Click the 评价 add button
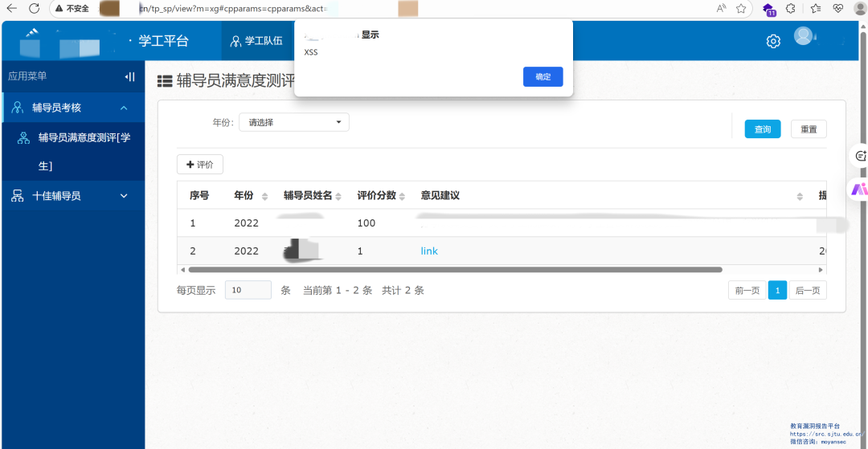Image resolution: width=868 pixels, height=449 pixels. pos(200,164)
